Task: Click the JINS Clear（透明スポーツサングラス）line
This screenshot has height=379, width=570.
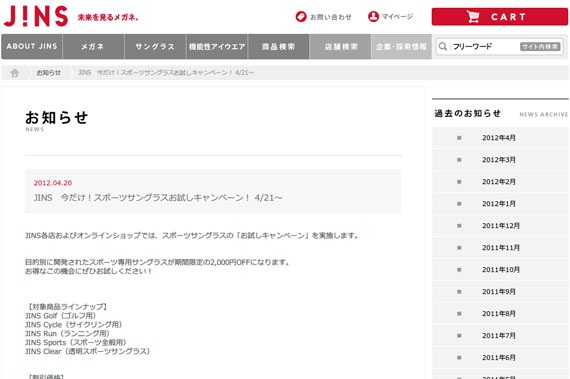Action: point(88,351)
